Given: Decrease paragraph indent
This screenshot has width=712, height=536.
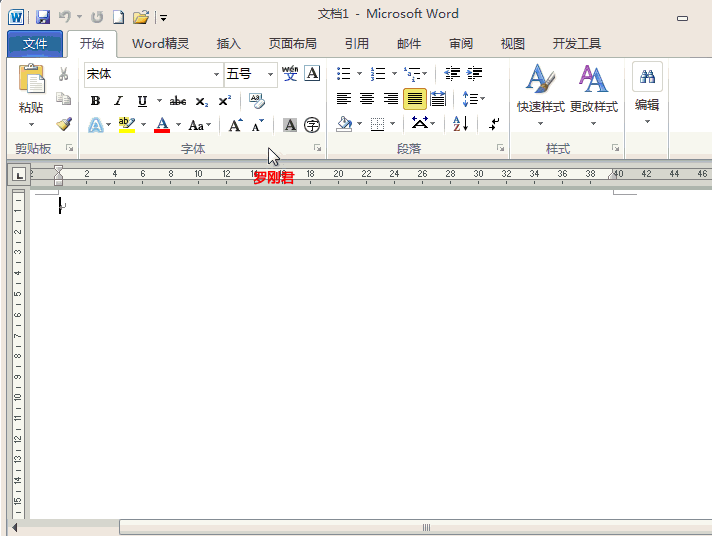Looking at the screenshot, I should (452, 74).
